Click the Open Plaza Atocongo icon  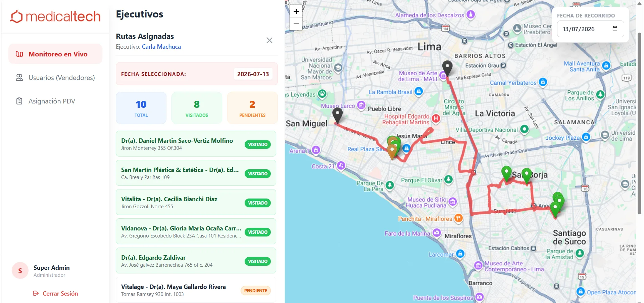click(581, 292)
